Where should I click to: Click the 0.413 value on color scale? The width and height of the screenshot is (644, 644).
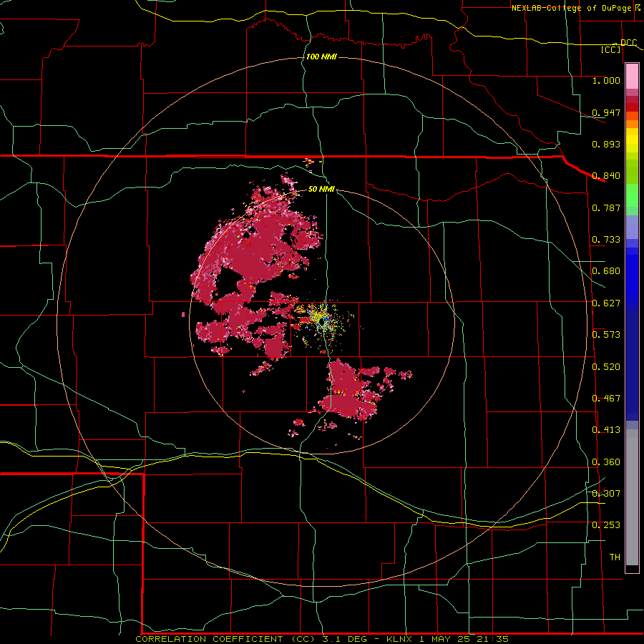click(x=606, y=430)
